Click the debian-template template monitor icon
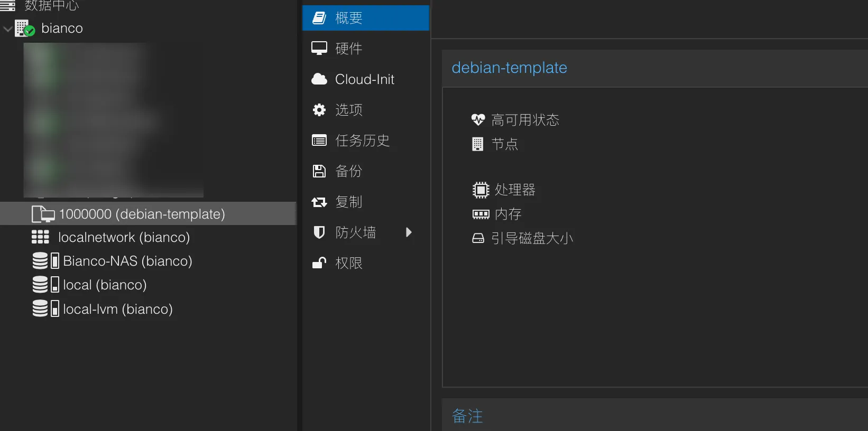 (x=43, y=214)
